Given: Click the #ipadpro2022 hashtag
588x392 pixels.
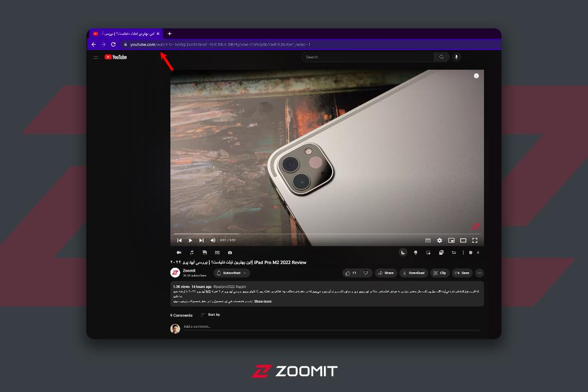Looking at the screenshot, I should 224,286.
